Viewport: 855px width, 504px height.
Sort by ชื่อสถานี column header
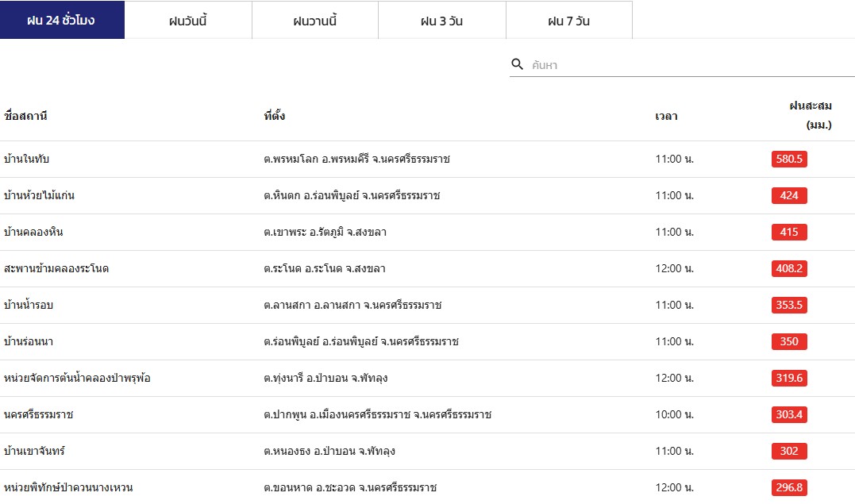(26, 116)
